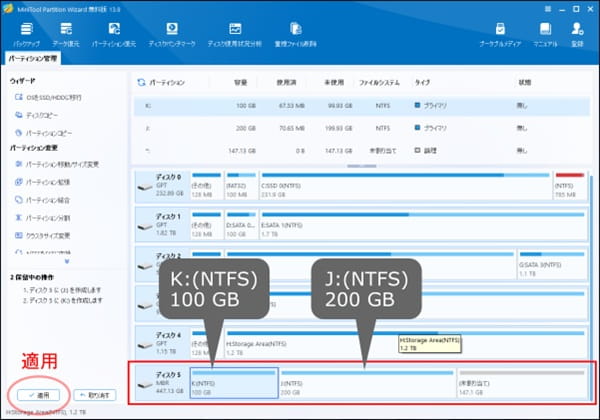This screenshot has height=420, width=600.
Task: Click the 200 GB capacity cell
Action: click(x=246, y=128)
